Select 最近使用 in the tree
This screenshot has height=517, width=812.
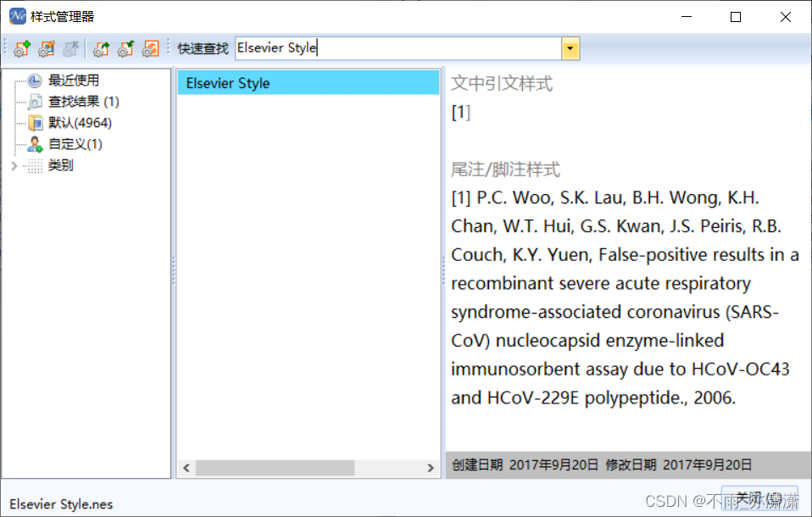click(74, 81)
